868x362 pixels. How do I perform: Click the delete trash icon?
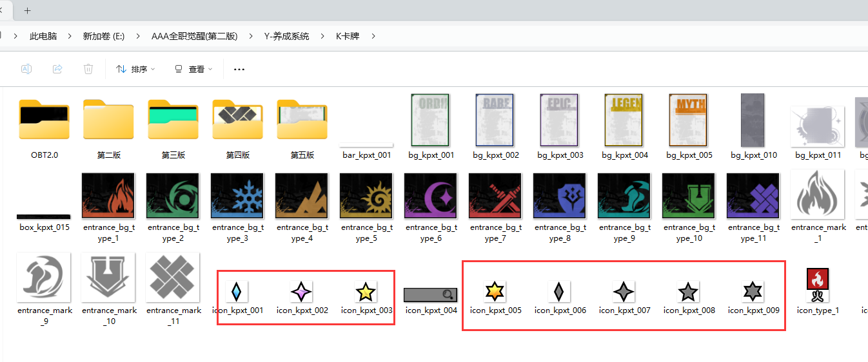click(x=88, y=69)
